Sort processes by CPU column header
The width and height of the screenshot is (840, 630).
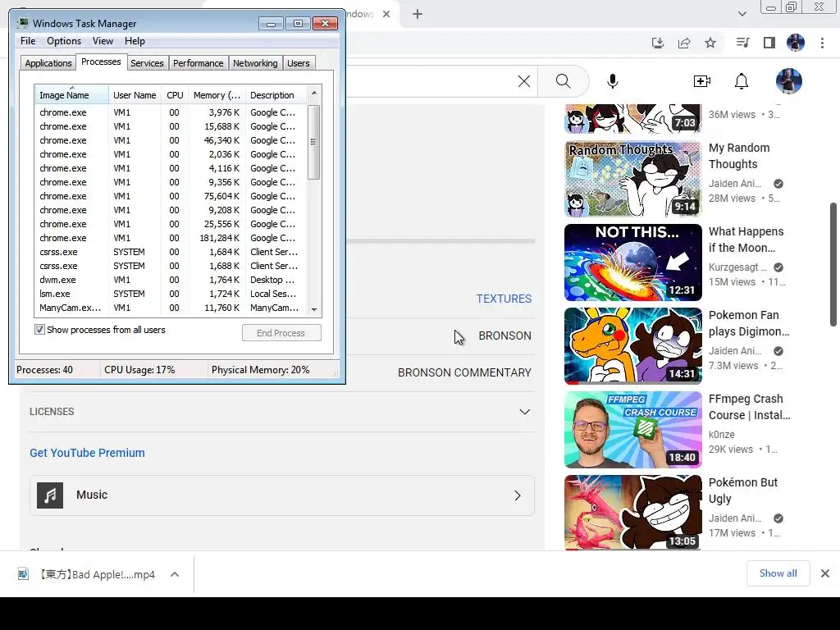[175, 95]
